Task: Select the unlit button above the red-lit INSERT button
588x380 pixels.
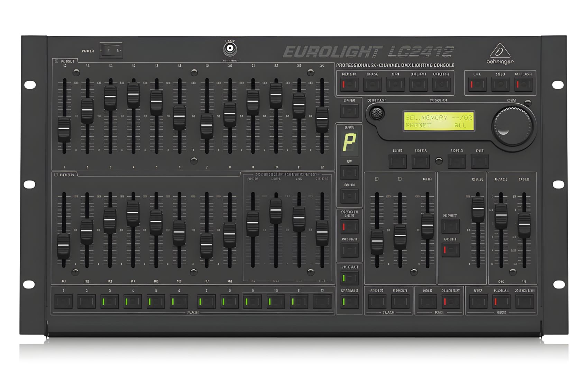Action: coord(451,226)
